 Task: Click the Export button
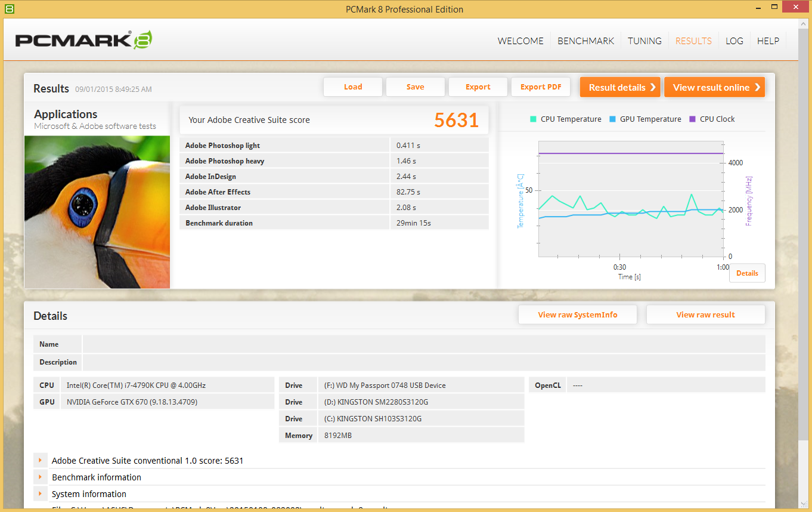pyautogui.click(x=478, y=87)
